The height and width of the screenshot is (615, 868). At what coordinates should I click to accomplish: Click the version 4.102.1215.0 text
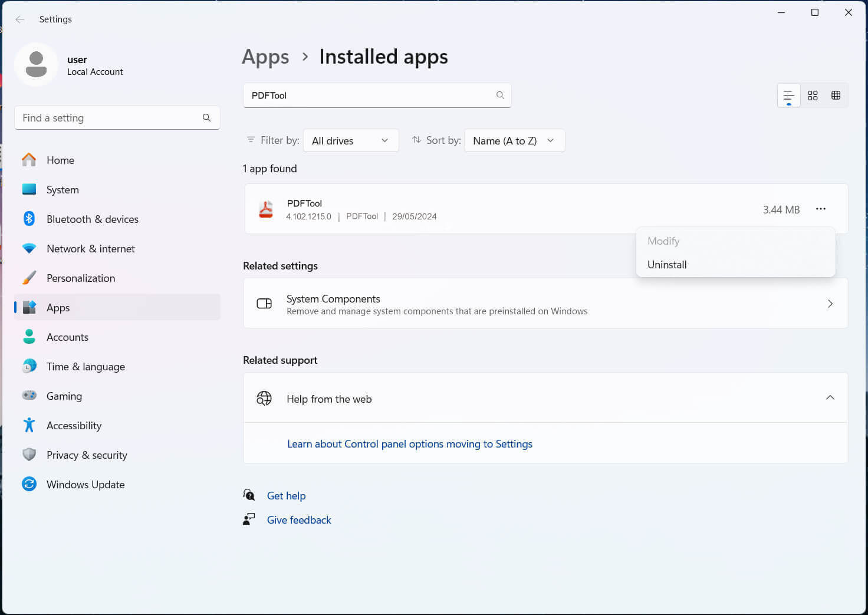308,216
